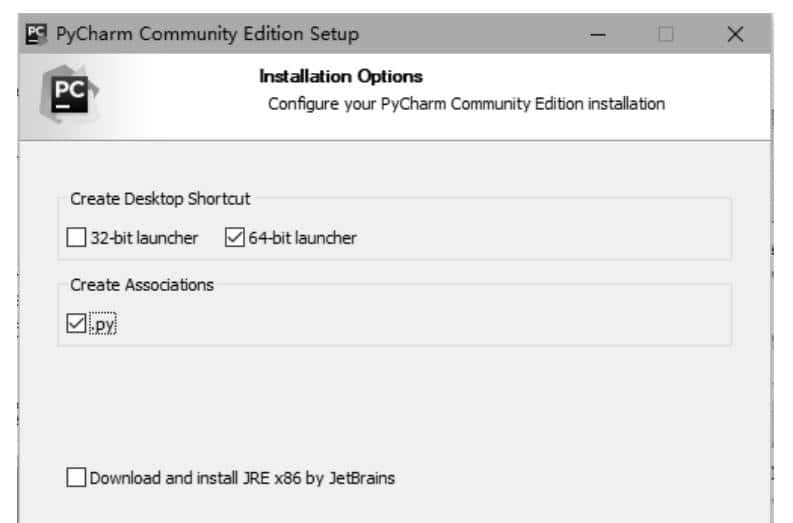Minimize the PyCharm Setup window

point(598,35)
